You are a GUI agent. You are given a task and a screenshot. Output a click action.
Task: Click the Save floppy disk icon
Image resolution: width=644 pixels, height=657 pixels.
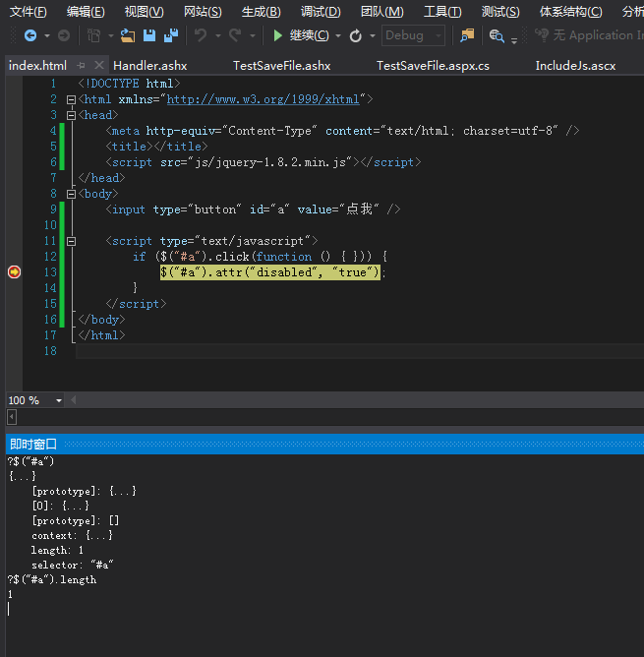149,35
